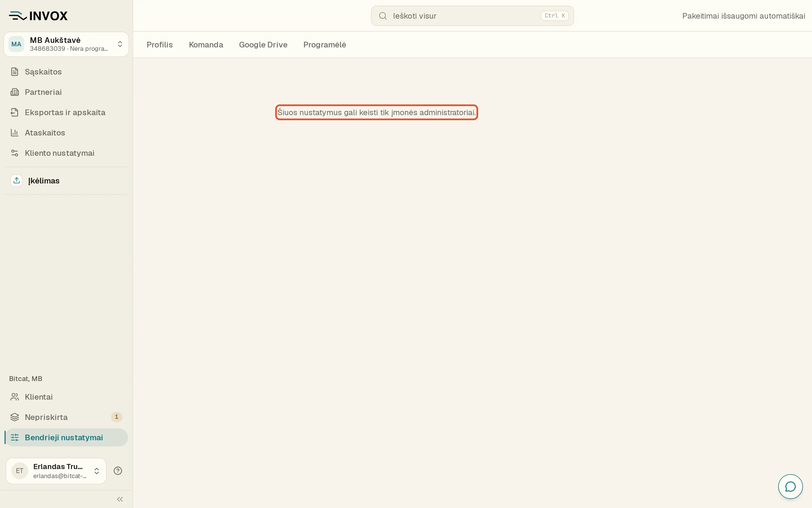This screenshot has height=508, width=812.
Task: Click the Nepriskirta badge showing 1
Action: point(116,417)
